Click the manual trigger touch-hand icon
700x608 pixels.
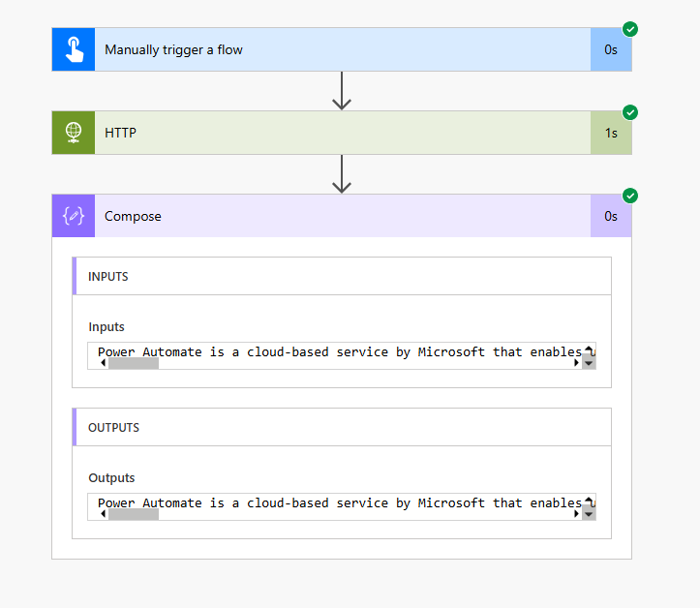[74, 49]
